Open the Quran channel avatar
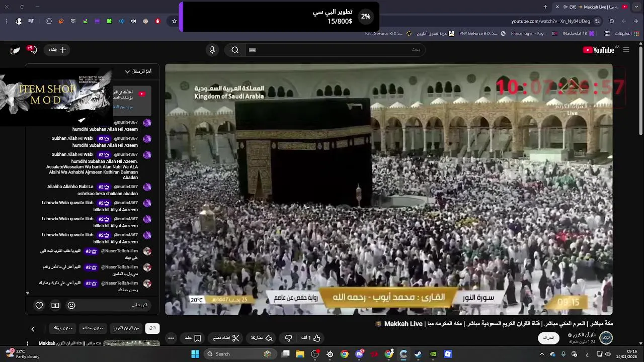 [606, 338]
